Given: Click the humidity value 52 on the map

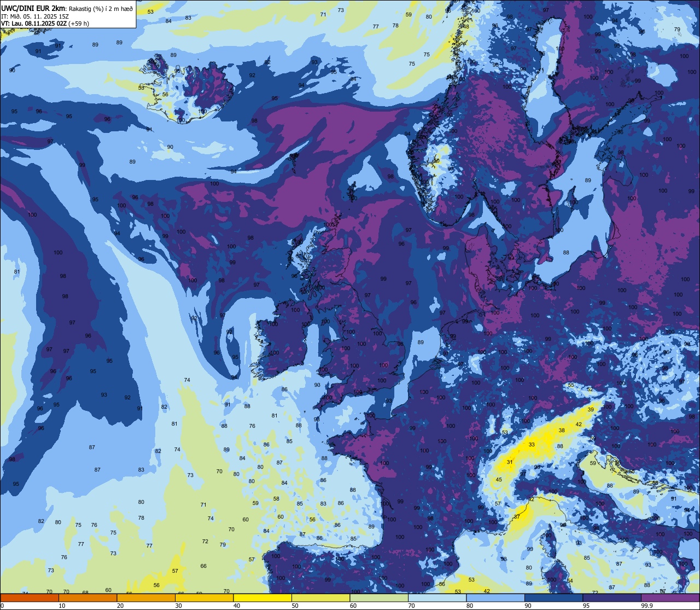Looking at the screenshot, I should click(590, 390).
